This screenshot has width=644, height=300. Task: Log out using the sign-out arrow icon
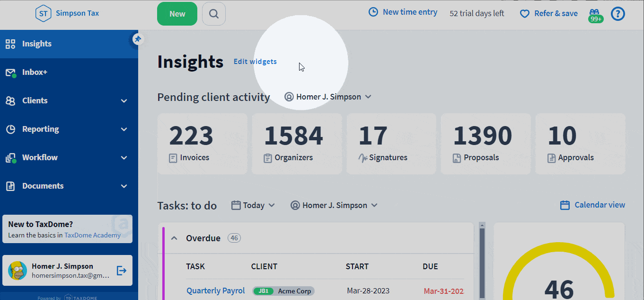tap(122, 271)
